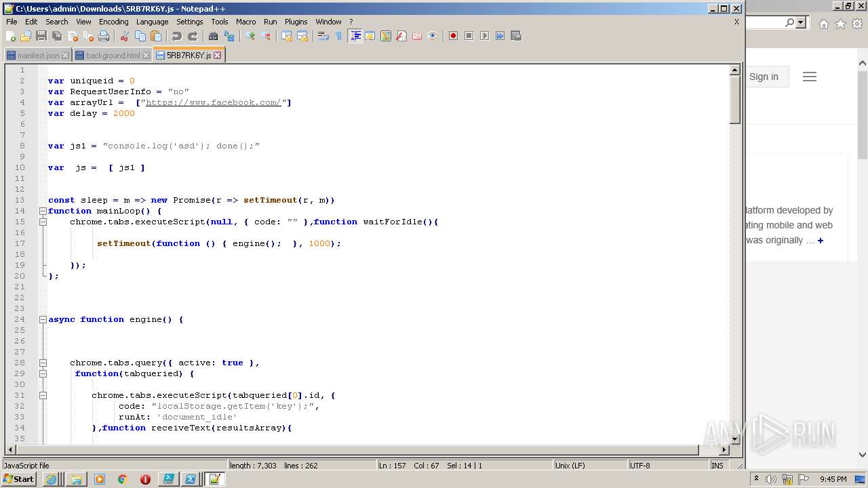This screenshot has height=488, width=868.
Task: Start macro recording with the red record icon
Action: (454, 36)
